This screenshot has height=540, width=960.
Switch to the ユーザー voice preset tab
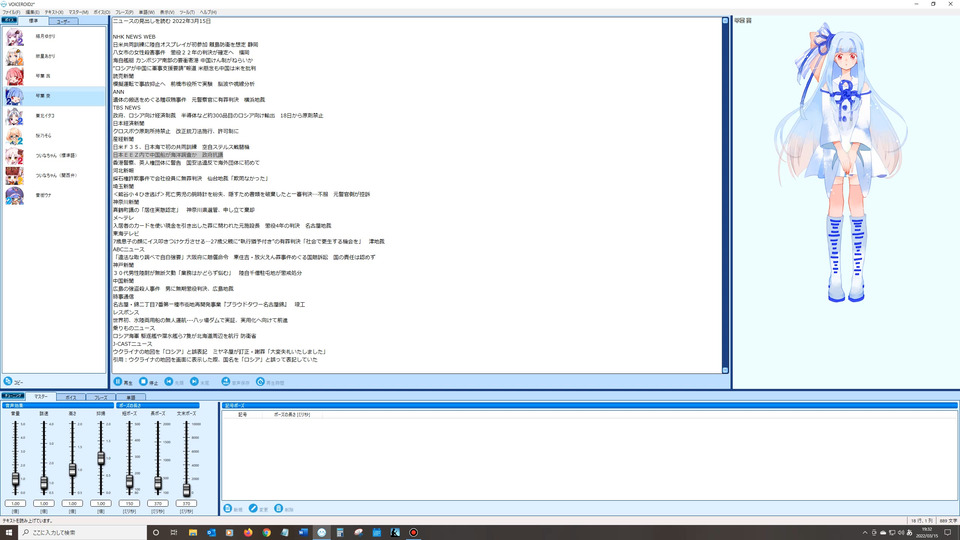click(63, 21)
